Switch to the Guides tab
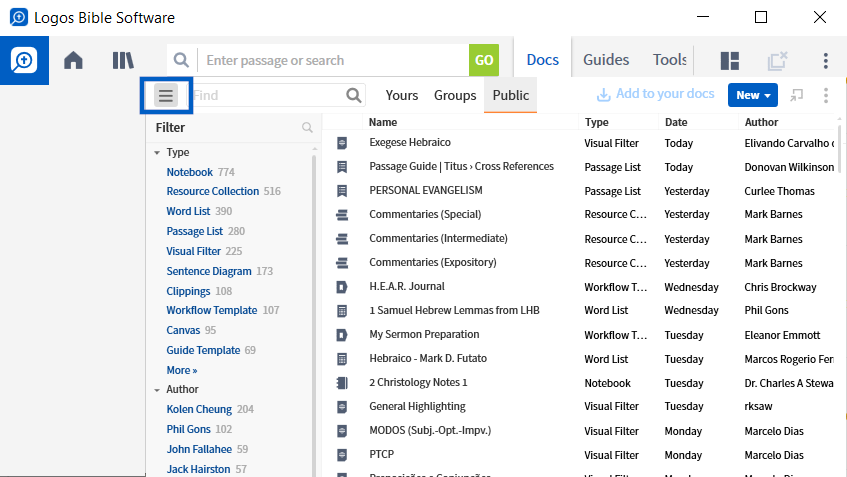Viewport: 847px width, 477px height. click(606, 60)
